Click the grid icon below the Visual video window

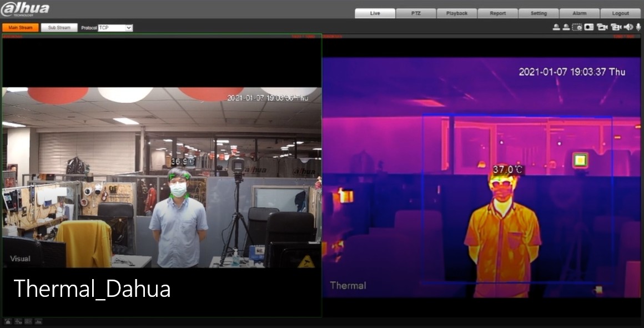[x=28, y=321]
